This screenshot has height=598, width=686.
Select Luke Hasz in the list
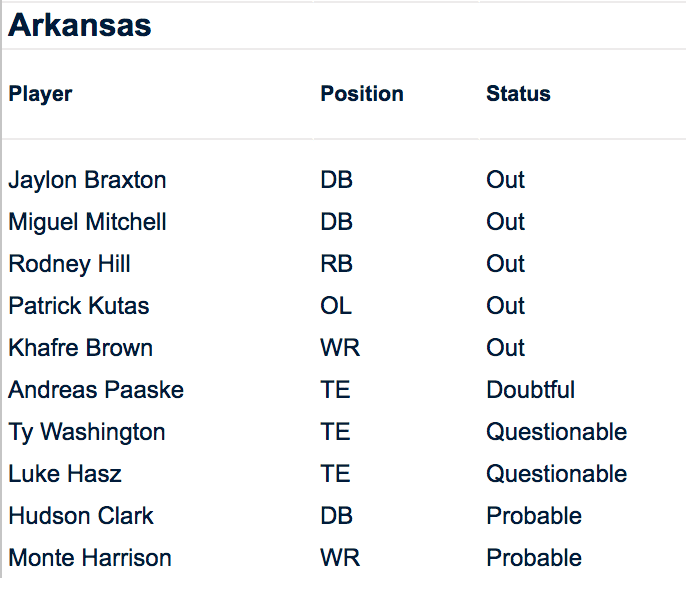65,474
